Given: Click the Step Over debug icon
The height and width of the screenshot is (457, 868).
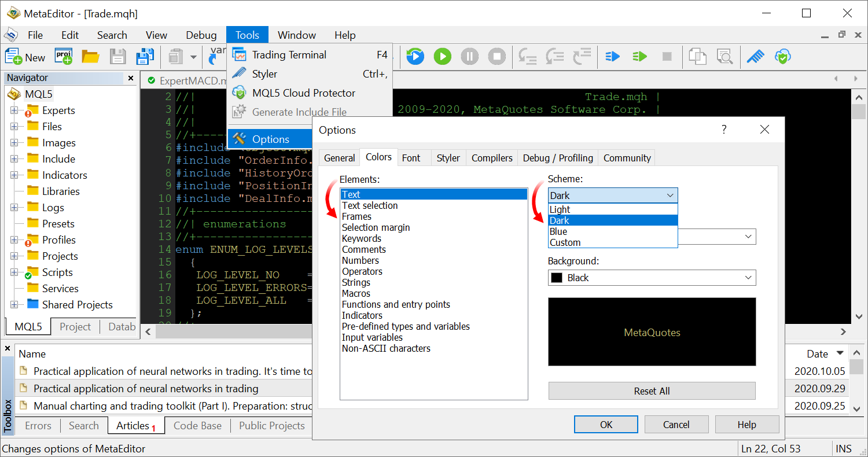Looking at the screenshot, I should pyautogui.click(x=555, y=57).
